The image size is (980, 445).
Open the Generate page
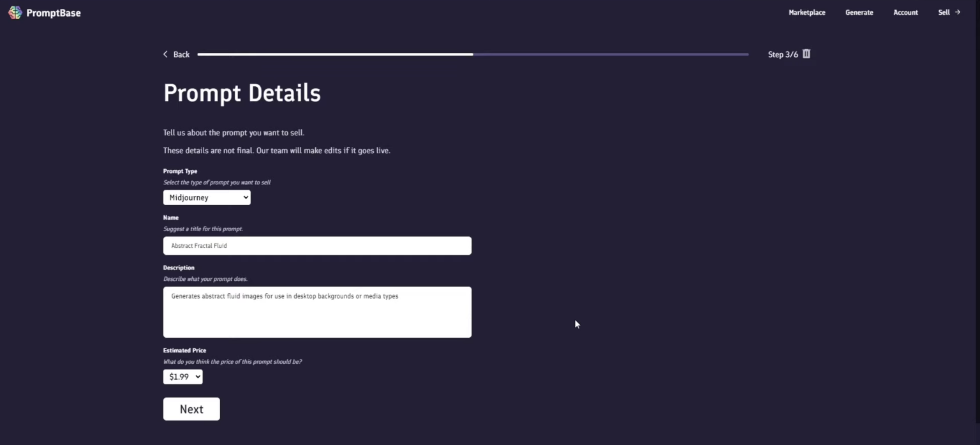[x=859, y=12]
